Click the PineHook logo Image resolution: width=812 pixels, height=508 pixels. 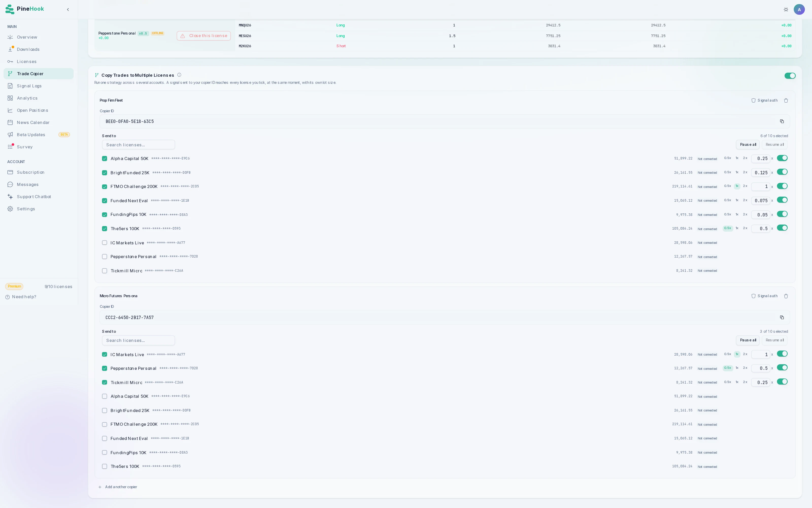[x=25, y=9]
